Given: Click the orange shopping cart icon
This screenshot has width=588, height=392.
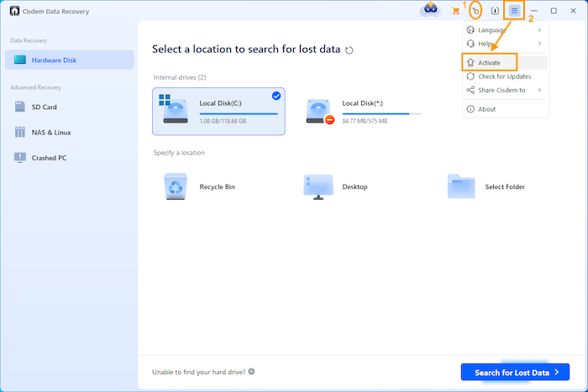Looking at the screenshot, I should (x=455, y=11).
